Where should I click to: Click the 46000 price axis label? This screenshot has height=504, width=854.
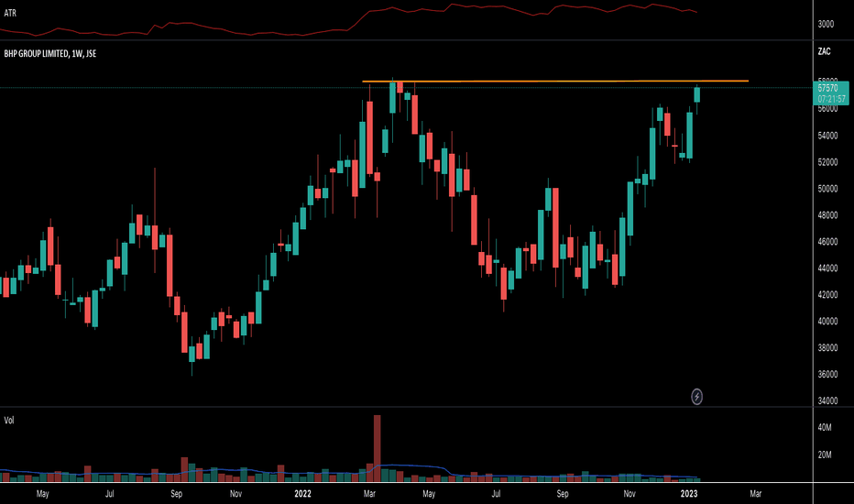point(827,241)
